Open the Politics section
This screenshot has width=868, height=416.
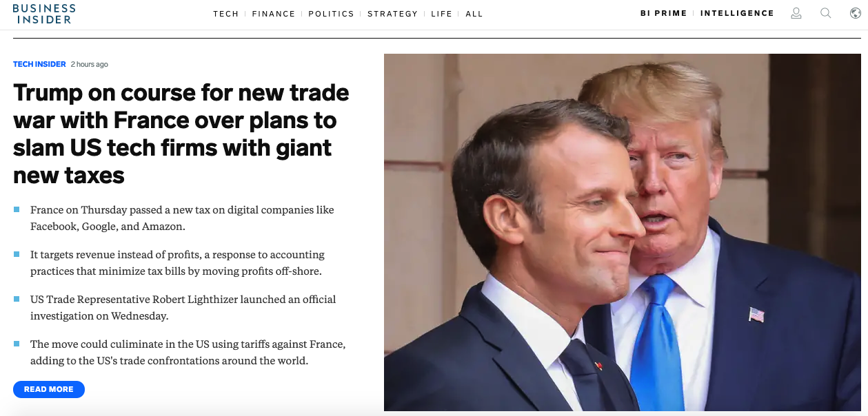(x=331, y=14)
